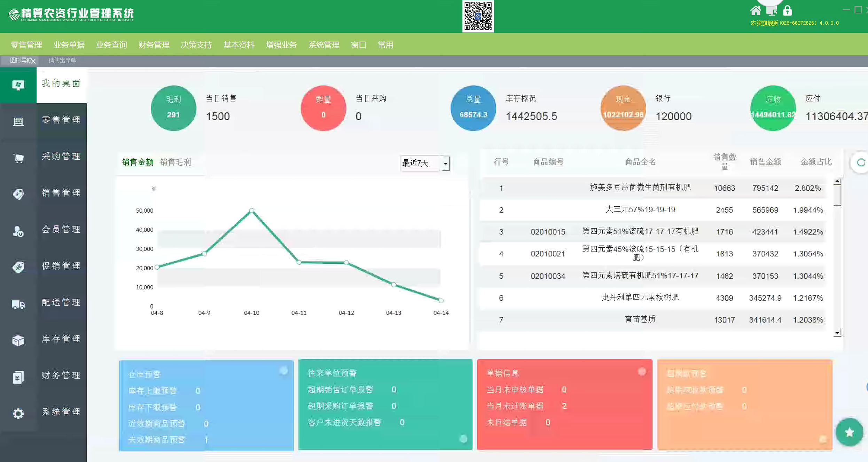Image resolution: width=868 pixels, height=462 pixels.
Task: Open inventory management box icon
Action: click(18, 340)
